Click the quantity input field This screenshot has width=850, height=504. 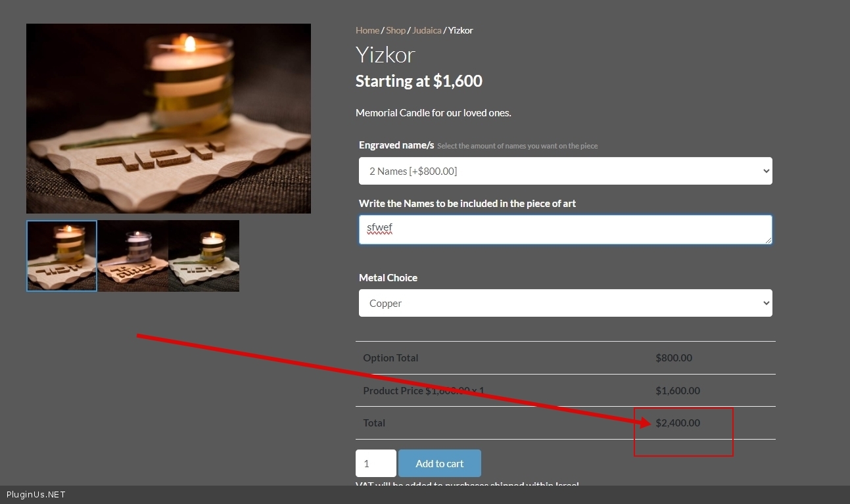[x=376, y=463]
